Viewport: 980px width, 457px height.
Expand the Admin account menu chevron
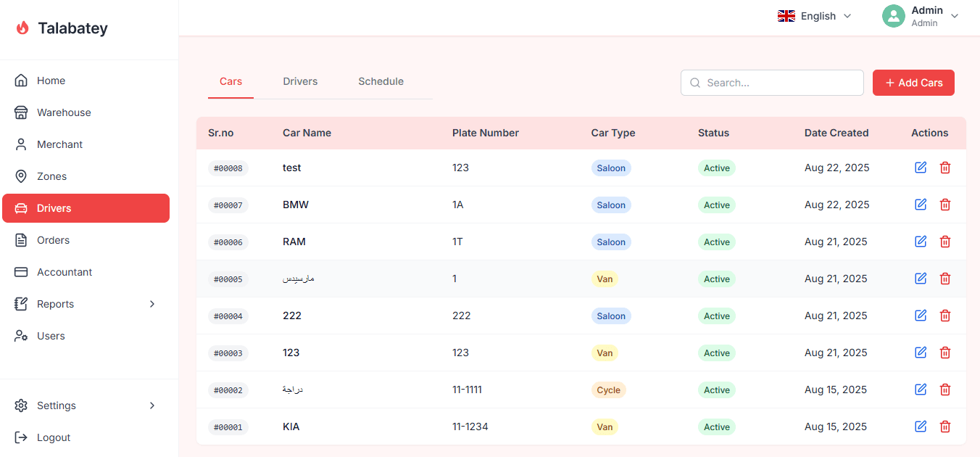pos(955,16)
